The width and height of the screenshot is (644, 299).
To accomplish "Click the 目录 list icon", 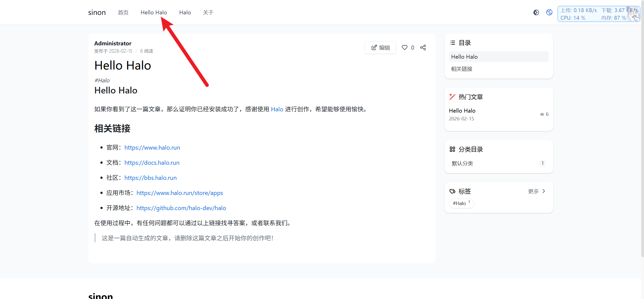I will click(453, 43).
